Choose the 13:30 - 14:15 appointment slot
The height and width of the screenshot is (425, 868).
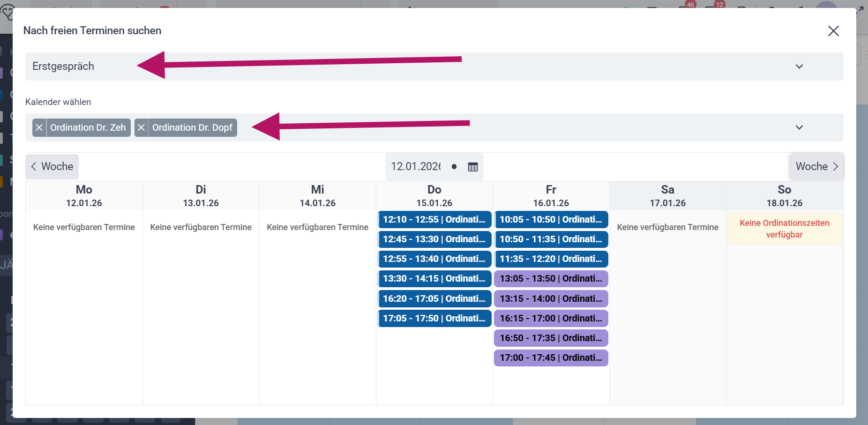(x=434, y=278)
